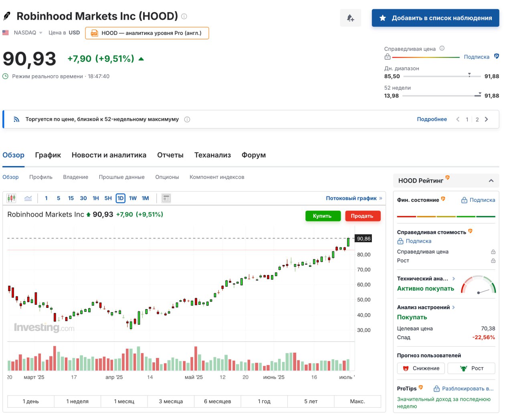
Task: Open the Форум tab
Action: pos(254,155)
